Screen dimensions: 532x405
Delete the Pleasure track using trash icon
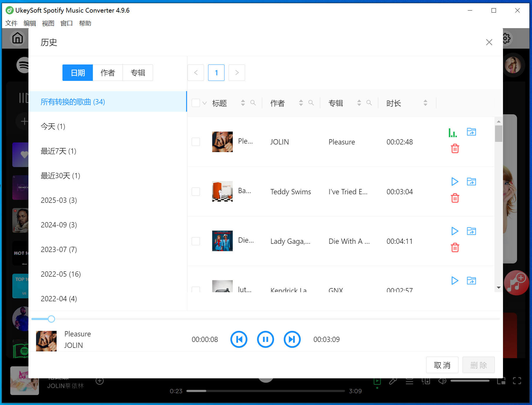click(x=455, y=149)
